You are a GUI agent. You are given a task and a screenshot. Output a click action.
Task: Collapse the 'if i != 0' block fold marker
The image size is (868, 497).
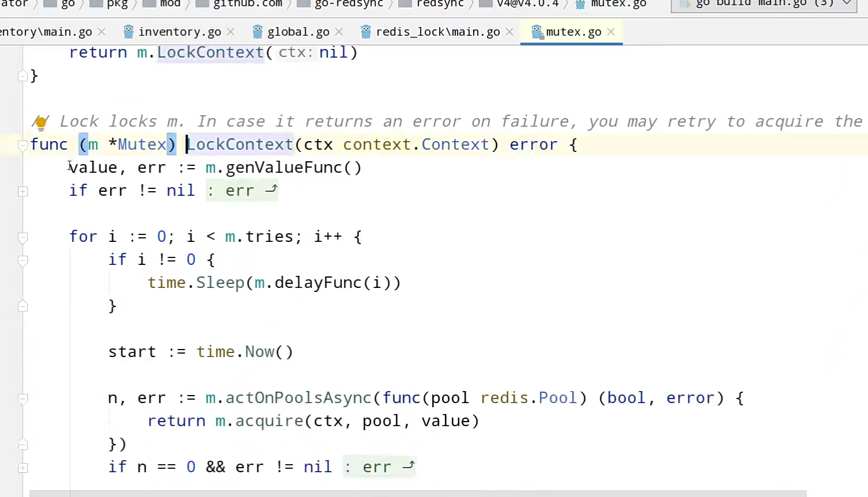click(x=23, y=260)
